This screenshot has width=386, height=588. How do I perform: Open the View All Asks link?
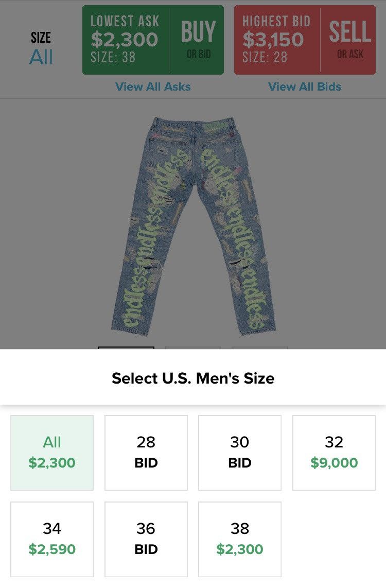(x=153, y=87)
